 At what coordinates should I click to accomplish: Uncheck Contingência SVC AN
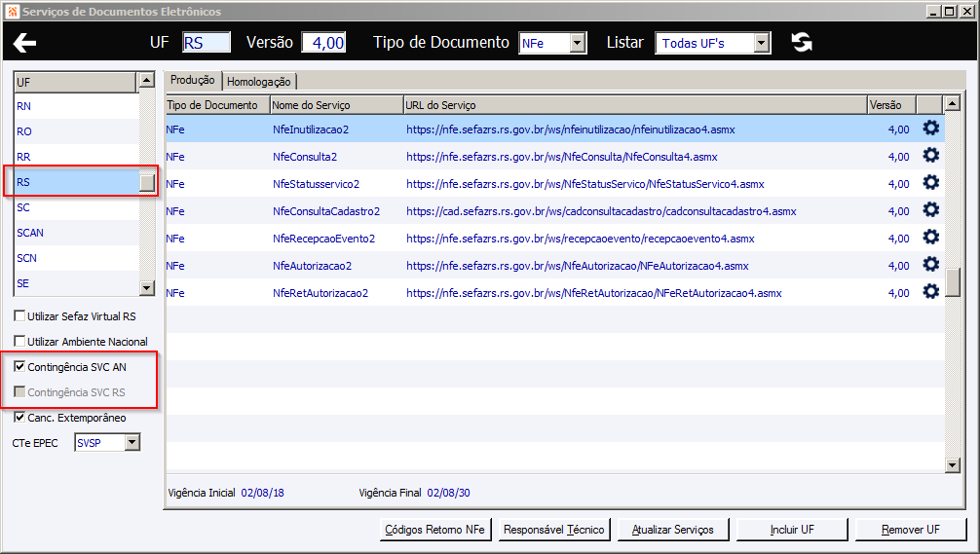pos(19,367)
